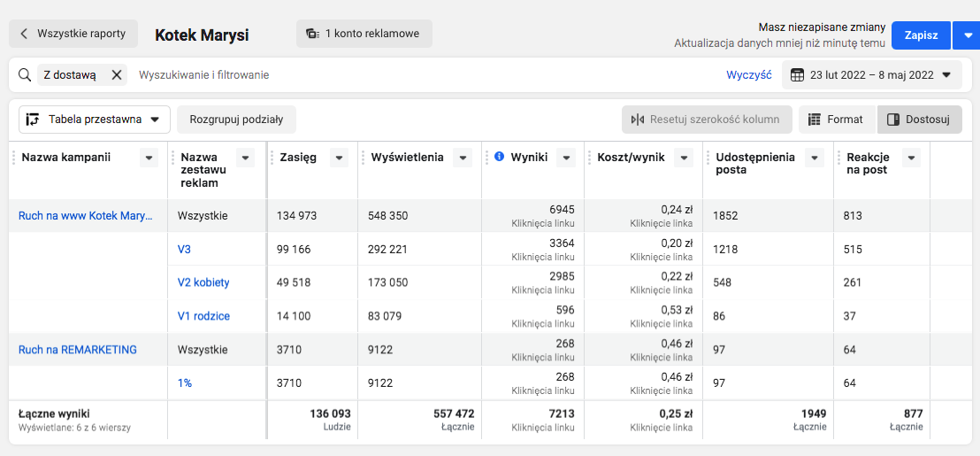The width and height of the screenshot is (980, 456).
Task: Open the 'V2 kobiety' ad set link
Action: tap(203, 282)
